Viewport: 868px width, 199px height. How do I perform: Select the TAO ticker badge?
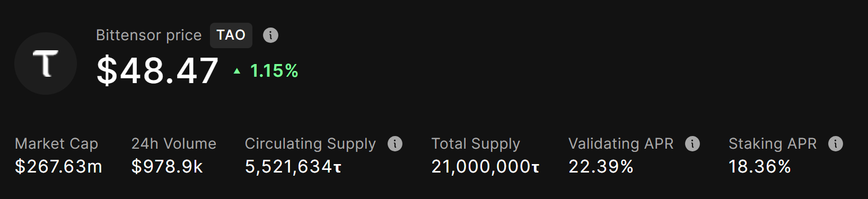[231, 35]
